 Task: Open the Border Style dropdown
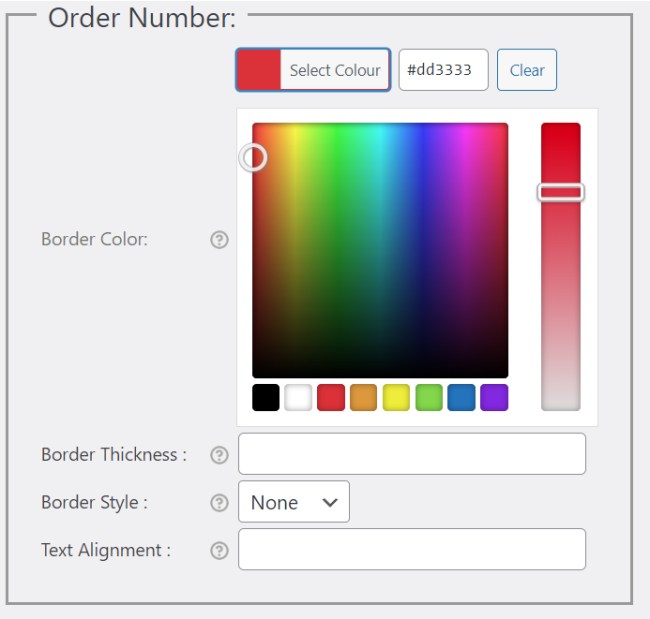[x=294, y=502]
